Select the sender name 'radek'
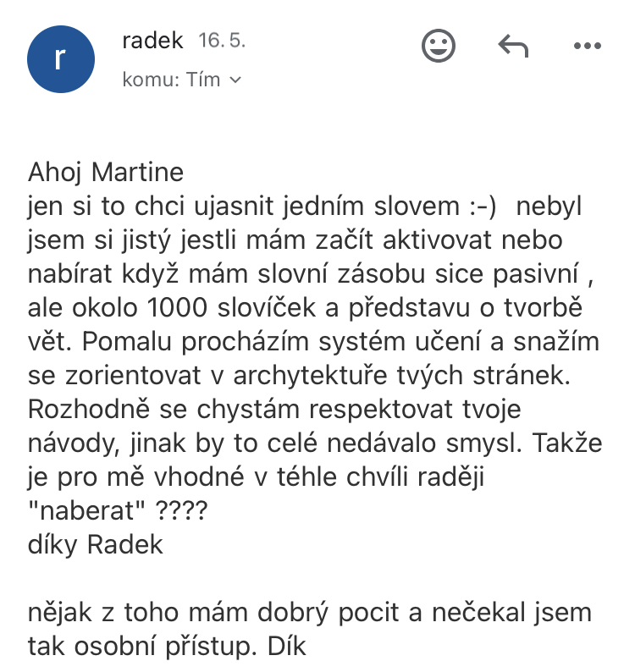635x672 pixels. pos(152,41)
